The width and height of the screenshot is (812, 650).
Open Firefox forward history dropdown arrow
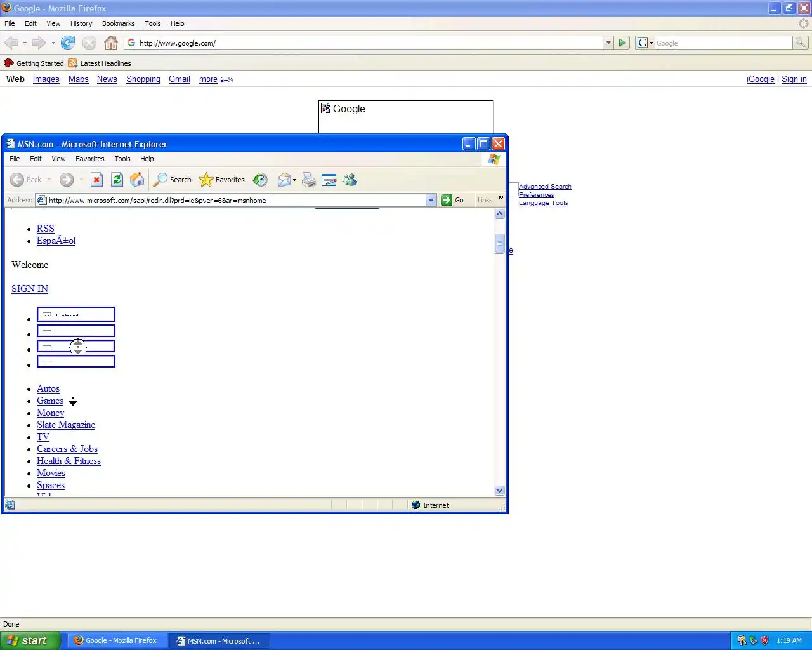coord(53,43)
